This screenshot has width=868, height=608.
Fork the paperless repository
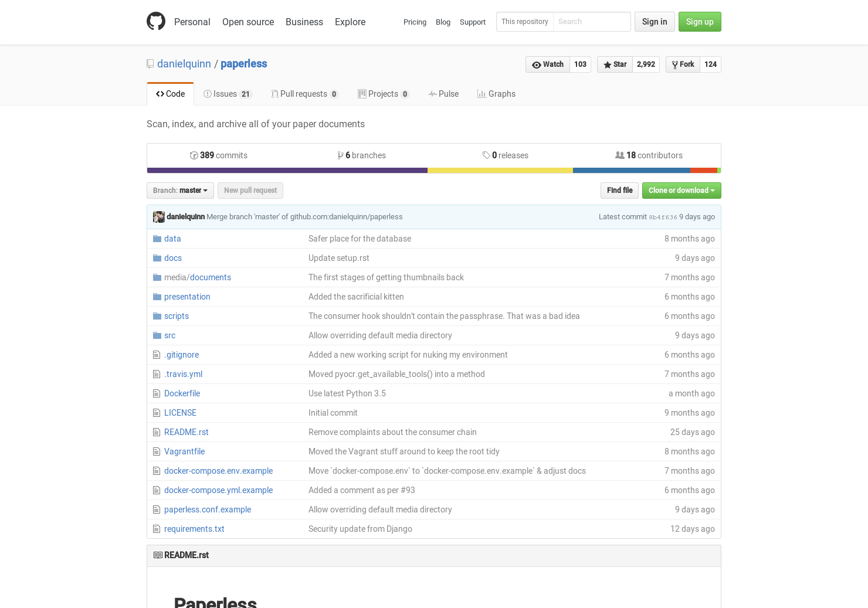[683, 64]
